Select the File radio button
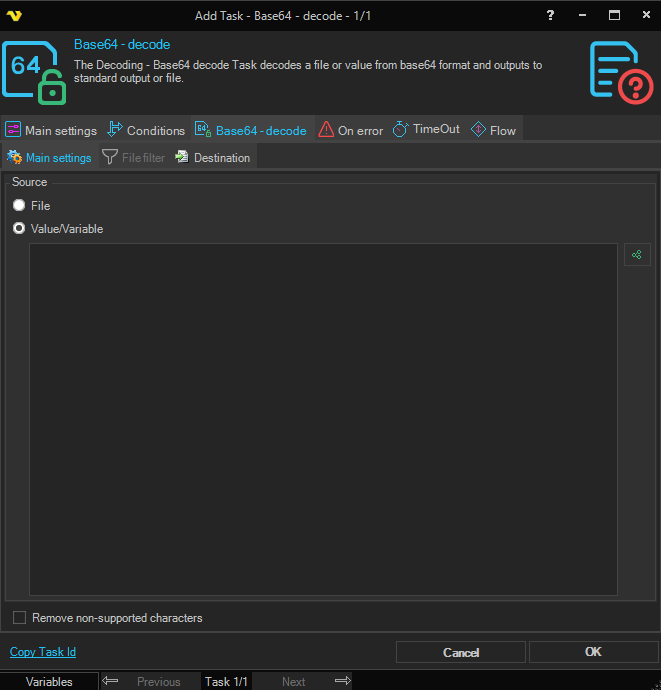 point(19,205)
